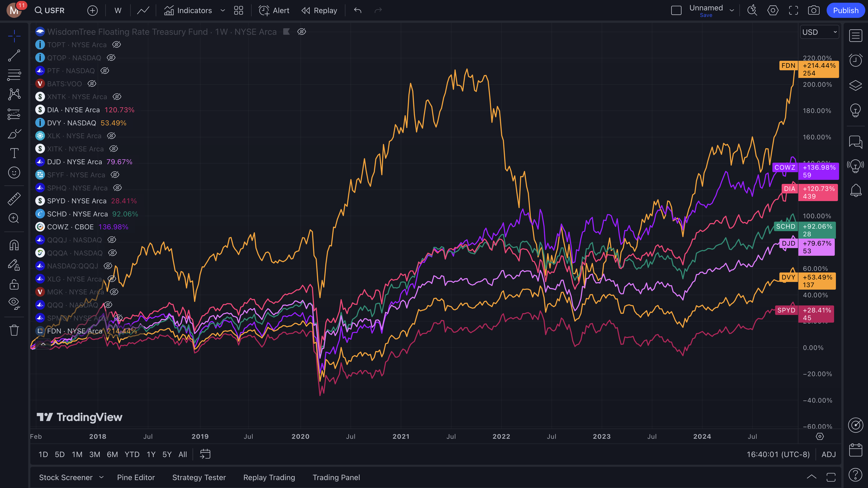Select the 3M time range
This screenshot has width=868, height=488.
[95, 454]
